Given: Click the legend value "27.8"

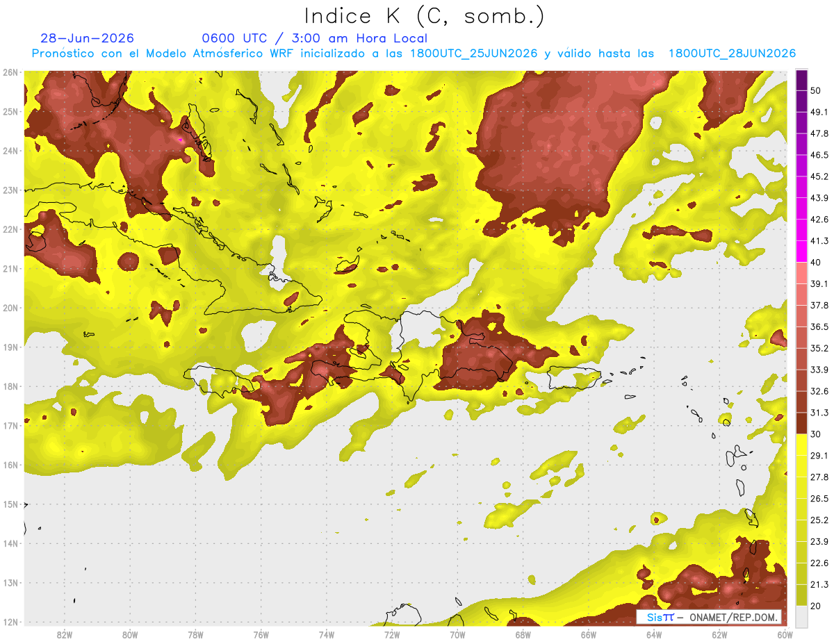Looking at the screenshot, I should 819,477.
